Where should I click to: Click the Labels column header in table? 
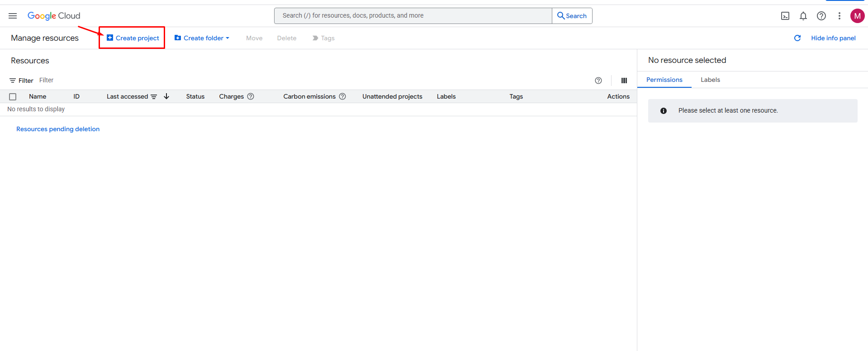coord(446,96)
